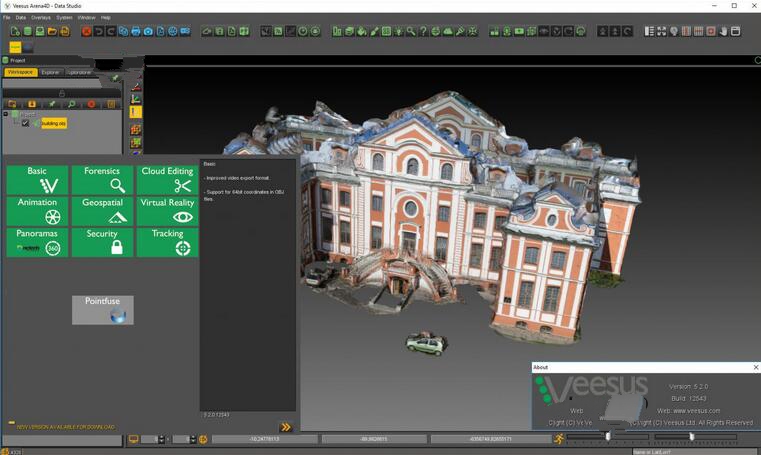
Task: Click the green database stack toolbar icon
Action: click(x=28, y=32)
